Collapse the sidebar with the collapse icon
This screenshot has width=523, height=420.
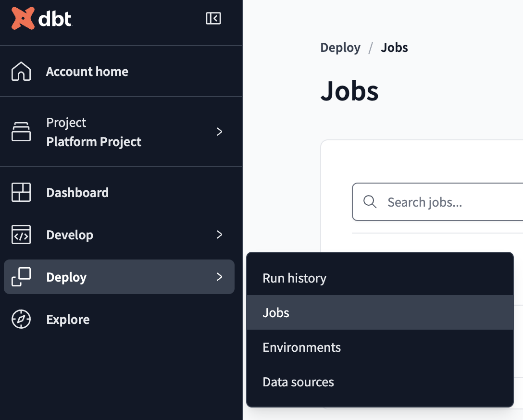(213, 18)
